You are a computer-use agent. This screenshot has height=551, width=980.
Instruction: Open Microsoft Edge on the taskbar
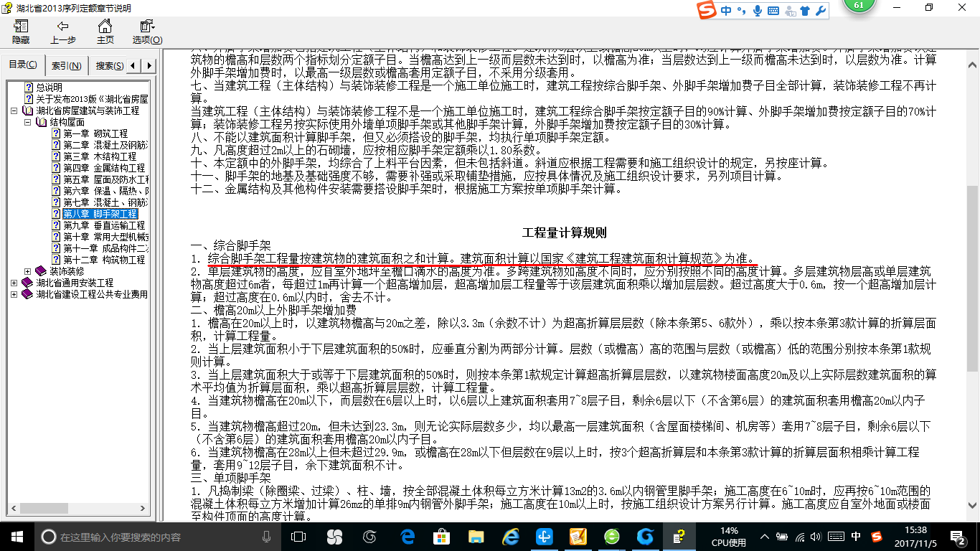(408, 537)
